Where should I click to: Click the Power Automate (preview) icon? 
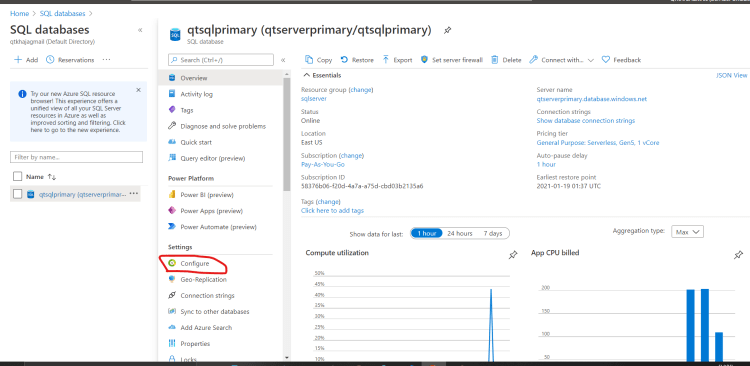172,227
